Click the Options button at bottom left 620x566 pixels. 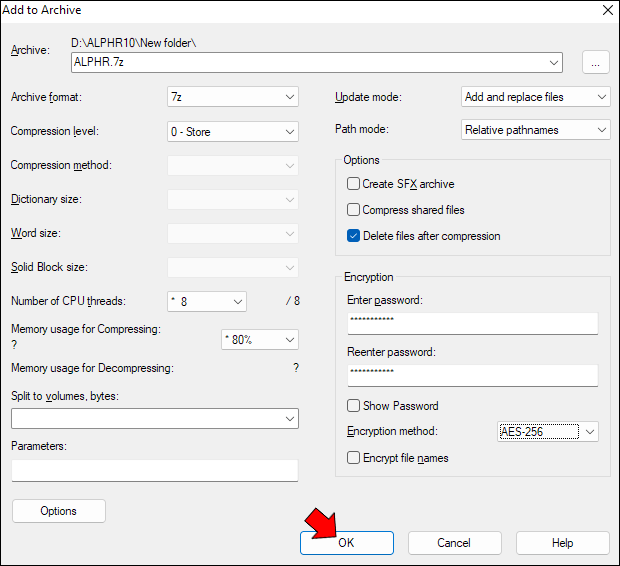click(59, 511)
